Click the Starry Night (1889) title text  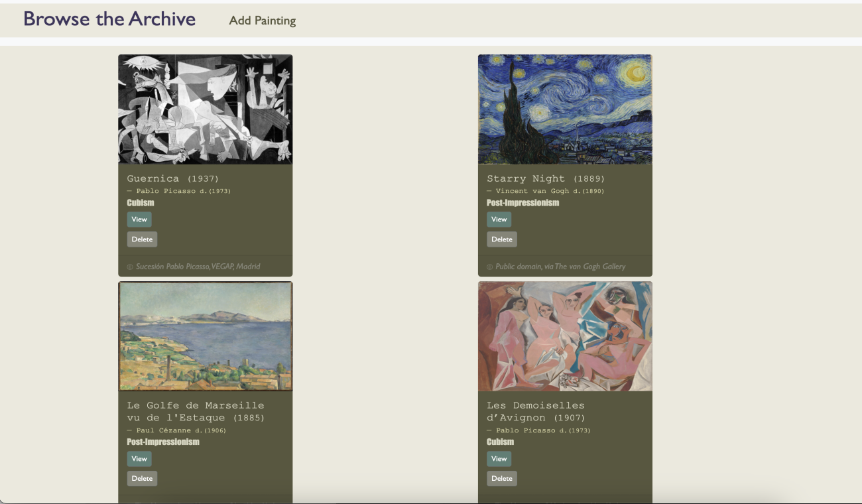545,178
